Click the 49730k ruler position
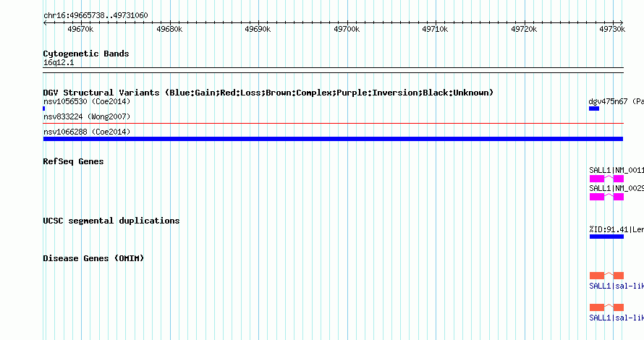644x340 pixels. (x=612, y=29)
